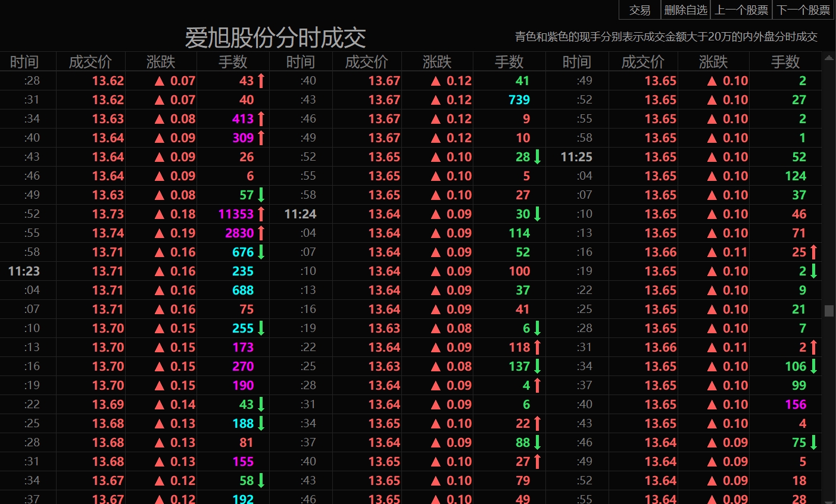This screenshot has height=504, width=836.
Task: Click the down arrow beside 106
Action: [813, 367]
